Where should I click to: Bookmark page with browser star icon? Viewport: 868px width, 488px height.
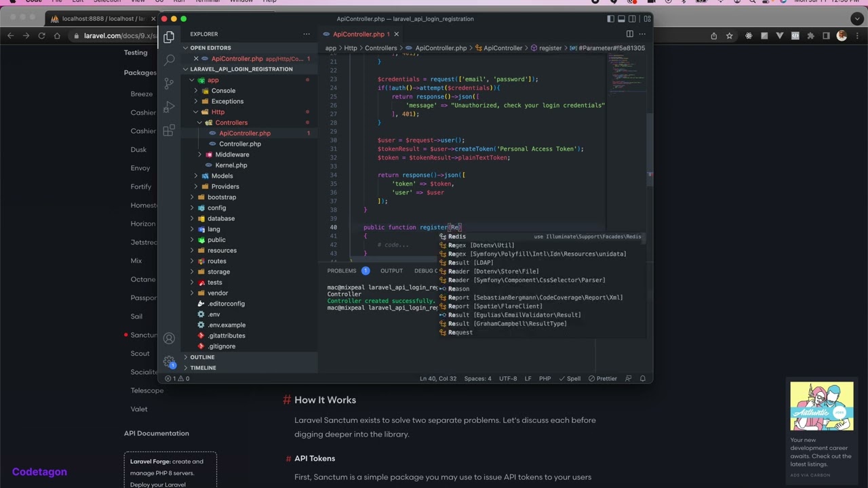730,36
